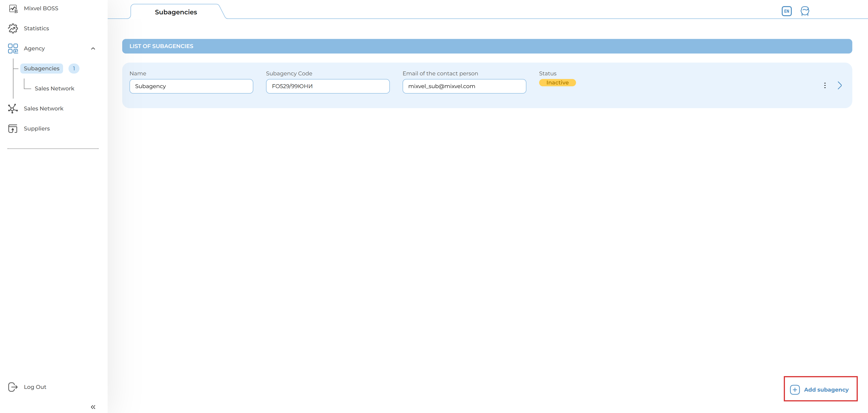Select Subagencies in sidebar tree
868x413 pixels.
coord(41,69)
